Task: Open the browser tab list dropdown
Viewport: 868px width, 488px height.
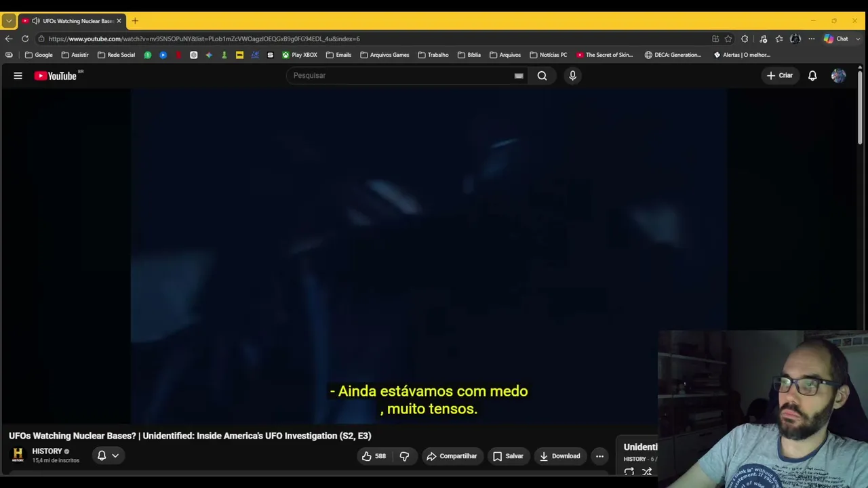Action: [x=9, y=21]
